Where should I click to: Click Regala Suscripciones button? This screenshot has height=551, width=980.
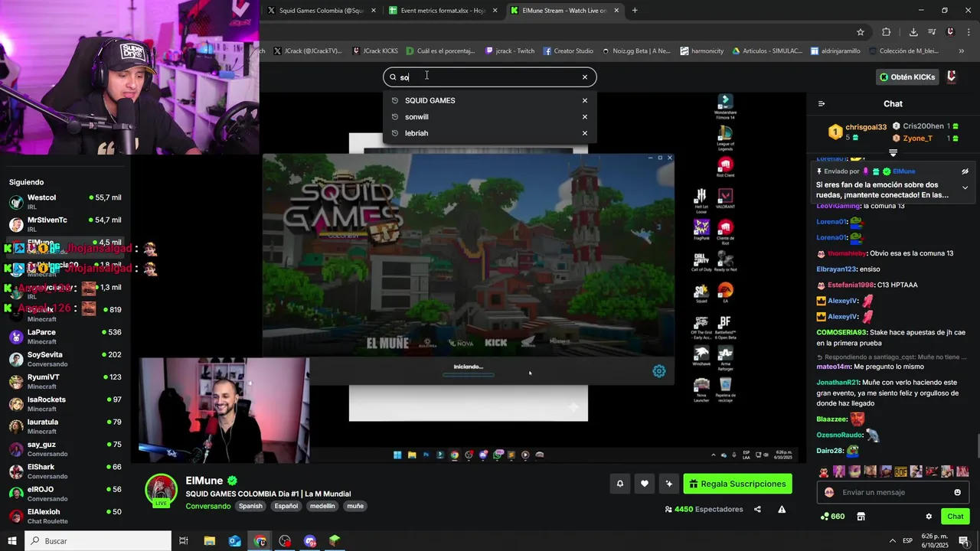point(737,484)
